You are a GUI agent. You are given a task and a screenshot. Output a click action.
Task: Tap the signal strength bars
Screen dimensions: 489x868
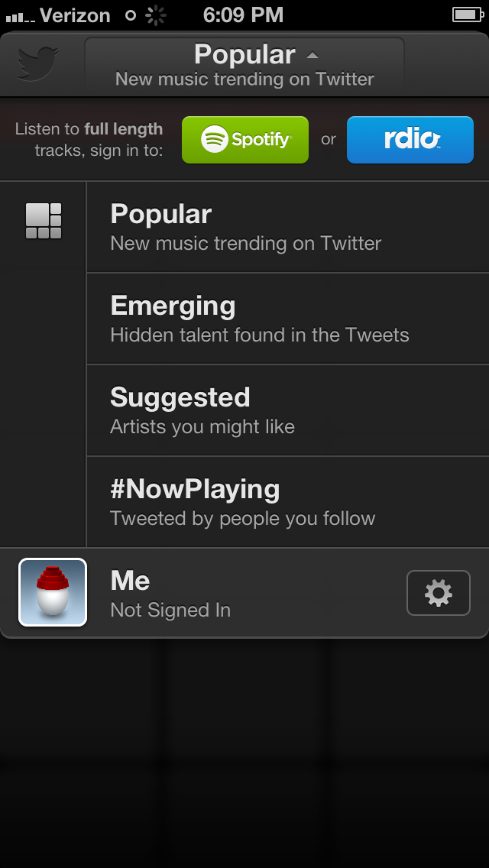click(21, 17)
